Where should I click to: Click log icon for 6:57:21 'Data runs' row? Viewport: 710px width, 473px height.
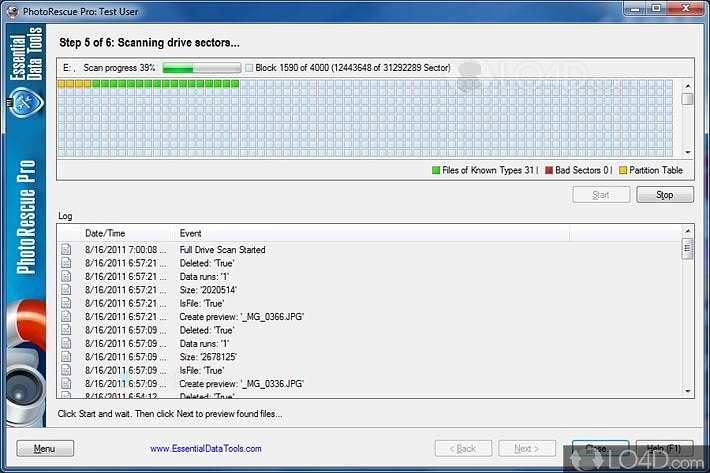[x=66, y=276]
